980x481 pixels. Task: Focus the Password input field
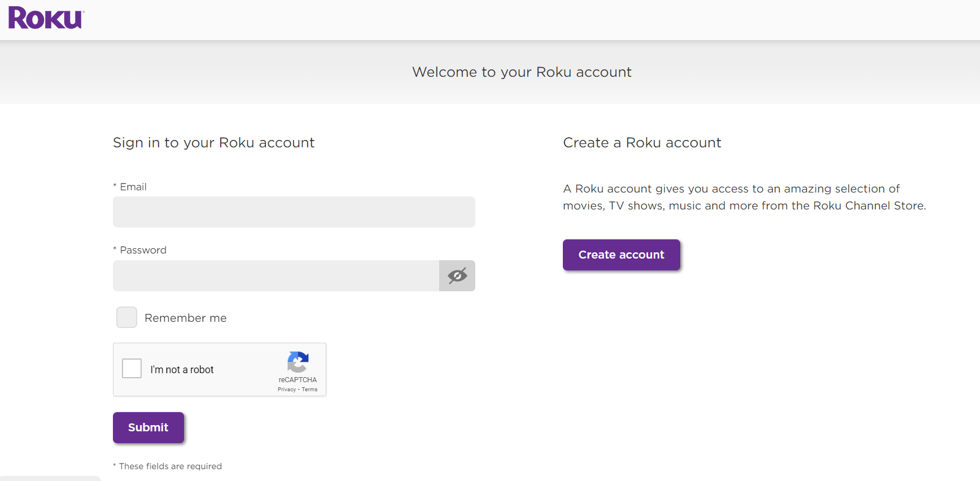point(276,276)
